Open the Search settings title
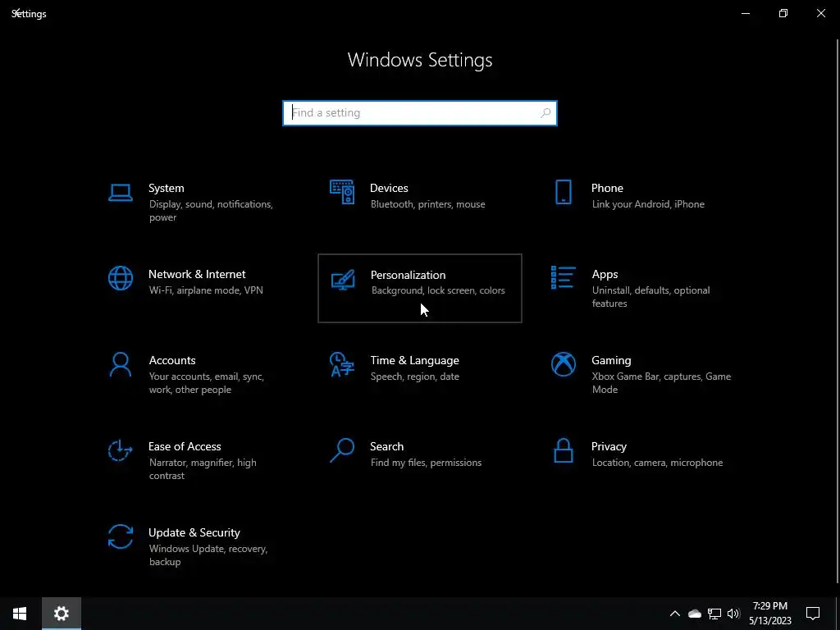 pos(387,447)
